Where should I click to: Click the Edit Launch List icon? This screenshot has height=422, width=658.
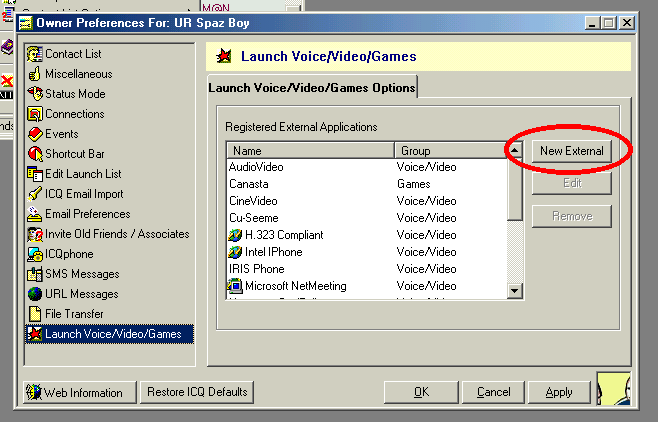click(x=34, y=174)
